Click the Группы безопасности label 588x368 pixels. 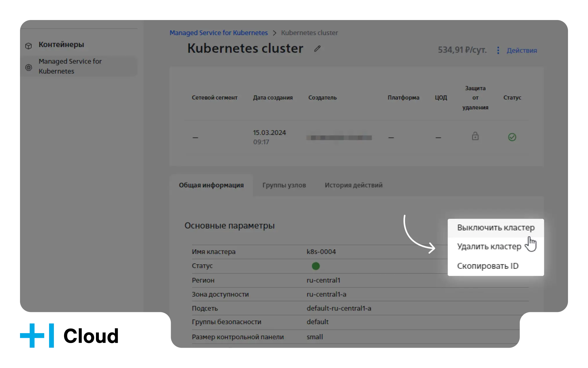click(x=226, y=322)
